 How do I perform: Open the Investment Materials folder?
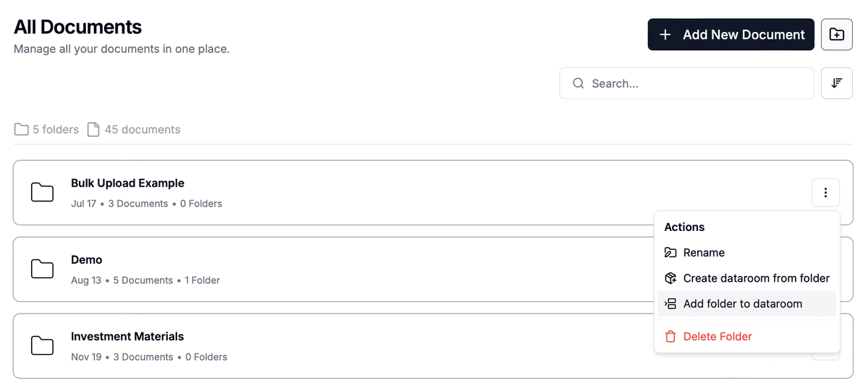click(127, 337)
